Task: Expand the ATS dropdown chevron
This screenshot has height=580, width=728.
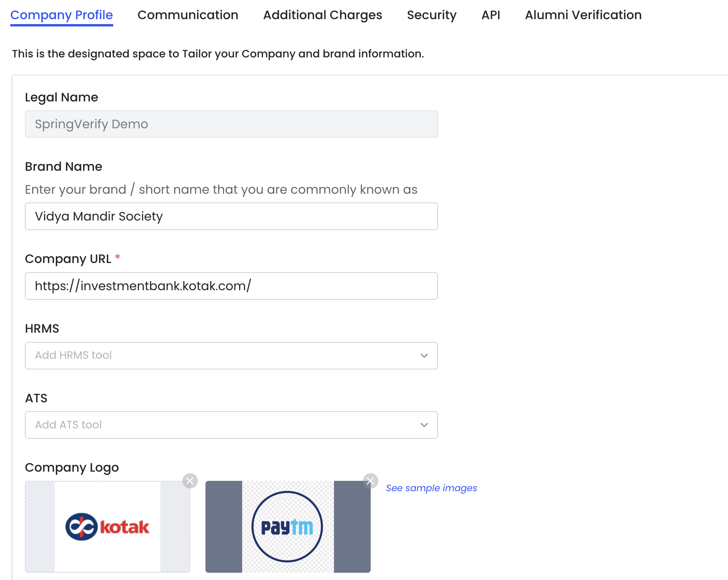Action: point(424,425)
